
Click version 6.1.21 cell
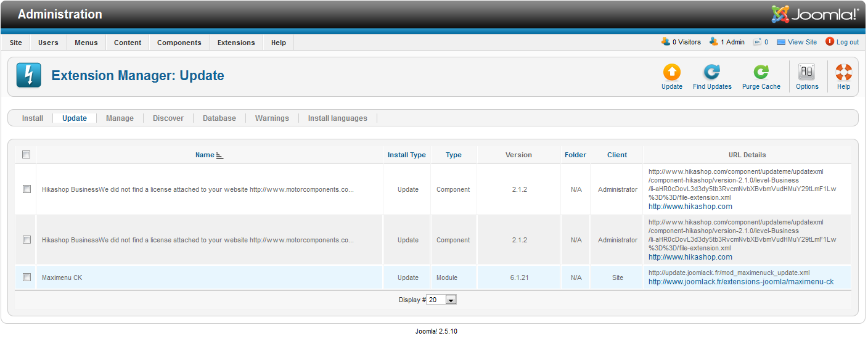click(520, 277)
